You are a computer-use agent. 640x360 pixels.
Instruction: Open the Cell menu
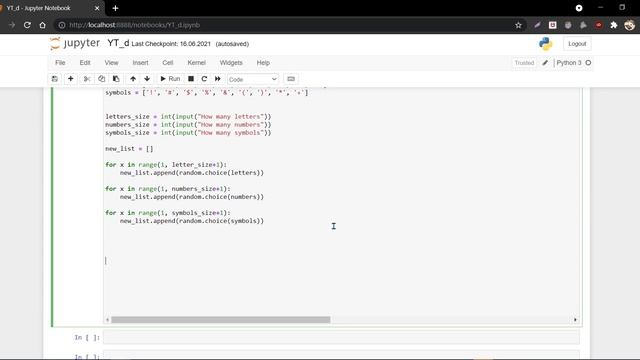pos(168,63)
